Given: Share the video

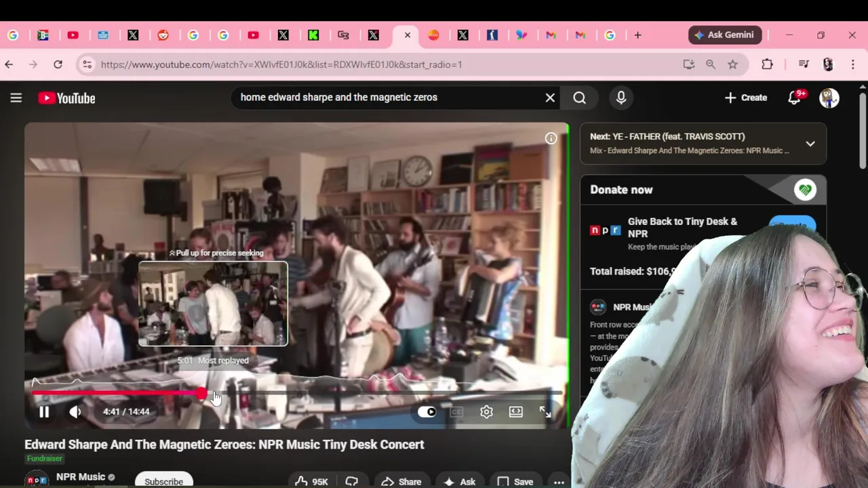Looking at the screenshot, I should click(401, 481).
